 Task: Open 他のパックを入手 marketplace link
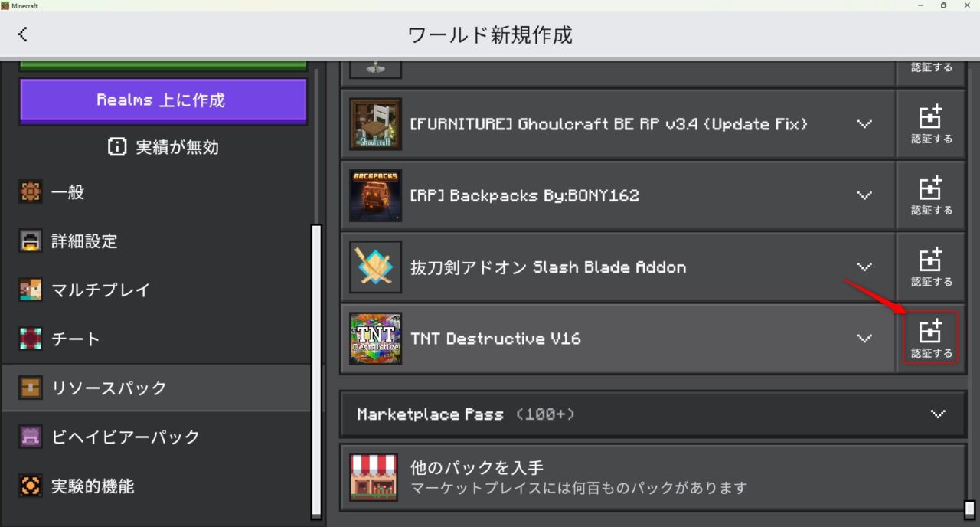click(x=653, y=477)
